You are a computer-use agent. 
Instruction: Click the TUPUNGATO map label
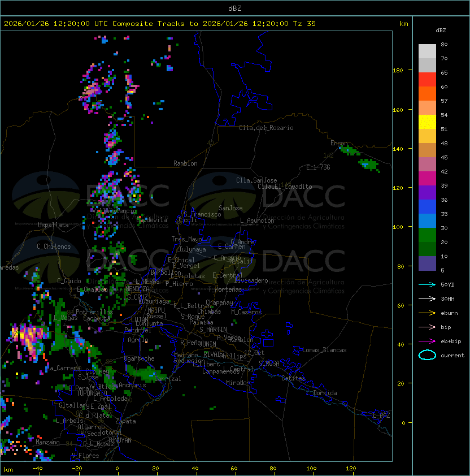coord(92,393)
